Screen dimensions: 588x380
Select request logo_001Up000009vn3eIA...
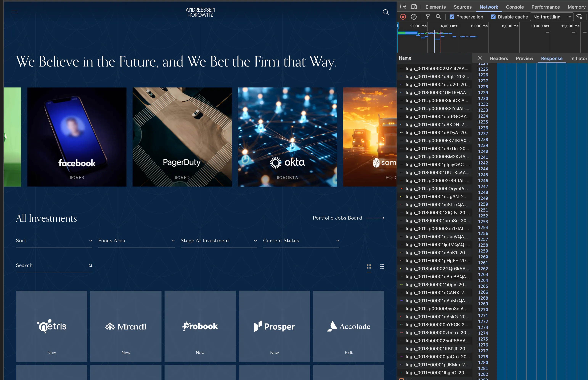coord(435,309)
